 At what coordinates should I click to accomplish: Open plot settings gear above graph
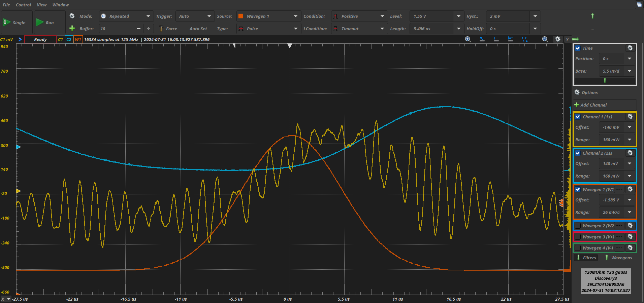coord(558,39)
